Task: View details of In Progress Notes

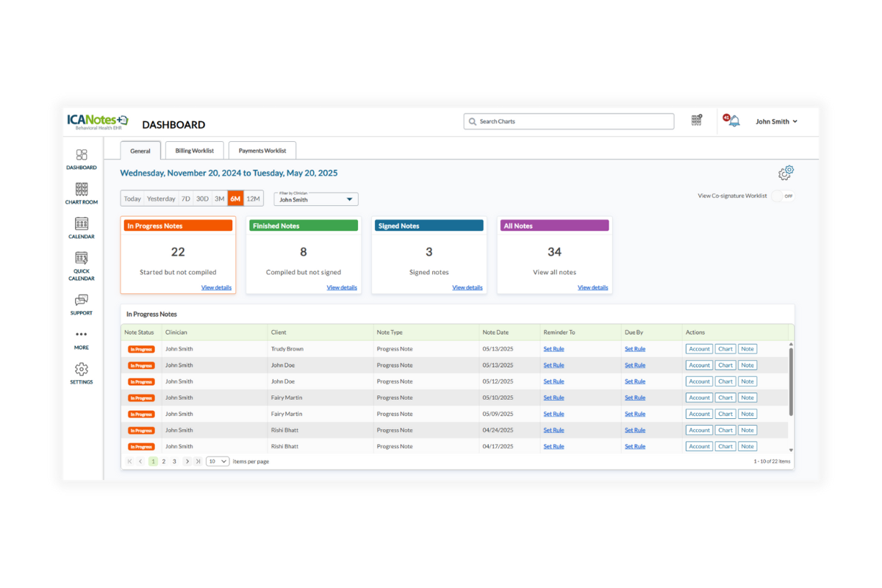Action: (x=216, y=287)
